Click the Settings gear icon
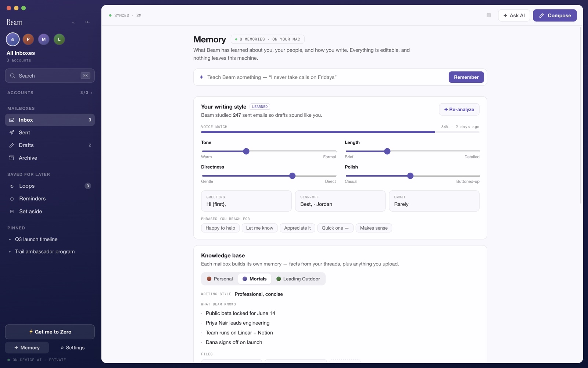Image resolution: width=588 pixels, height=368 pixels. coord(62,348)
